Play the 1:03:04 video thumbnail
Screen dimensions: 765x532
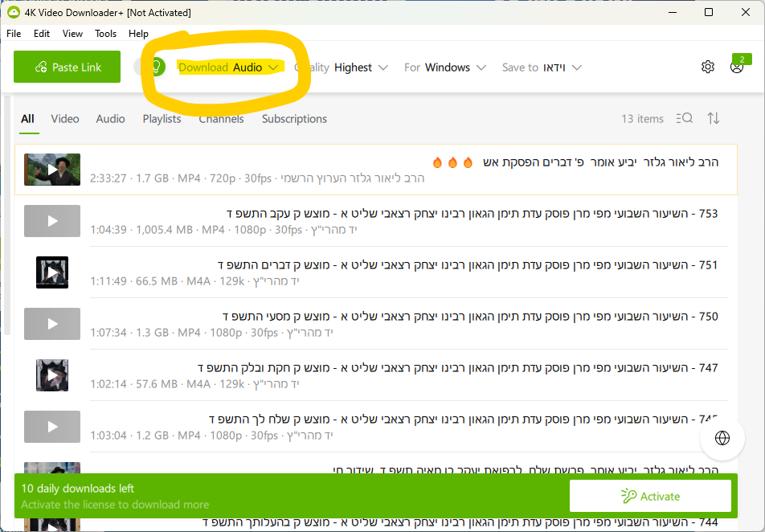click(52, 427)
